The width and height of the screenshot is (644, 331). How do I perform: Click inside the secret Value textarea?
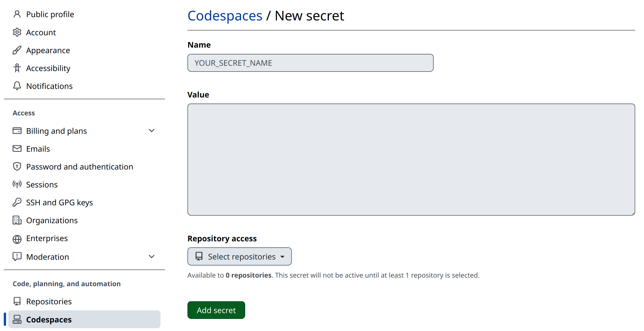tap(411, 159)
